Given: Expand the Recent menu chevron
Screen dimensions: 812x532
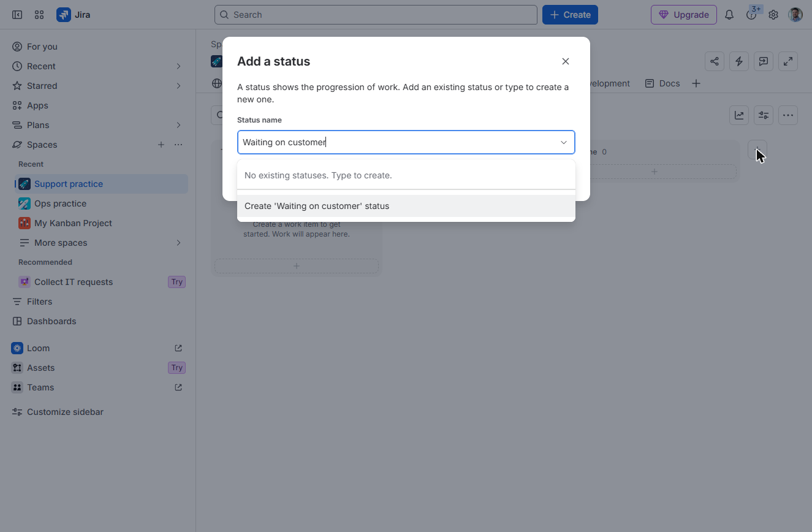Looking at the screenshot, I should click(x=179, y=66).
